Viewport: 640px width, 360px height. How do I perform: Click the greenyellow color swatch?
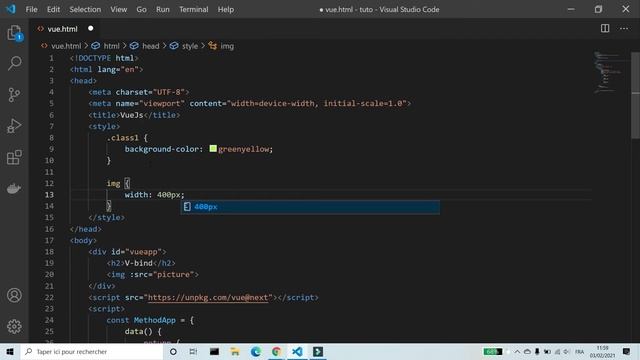[213, 149]
